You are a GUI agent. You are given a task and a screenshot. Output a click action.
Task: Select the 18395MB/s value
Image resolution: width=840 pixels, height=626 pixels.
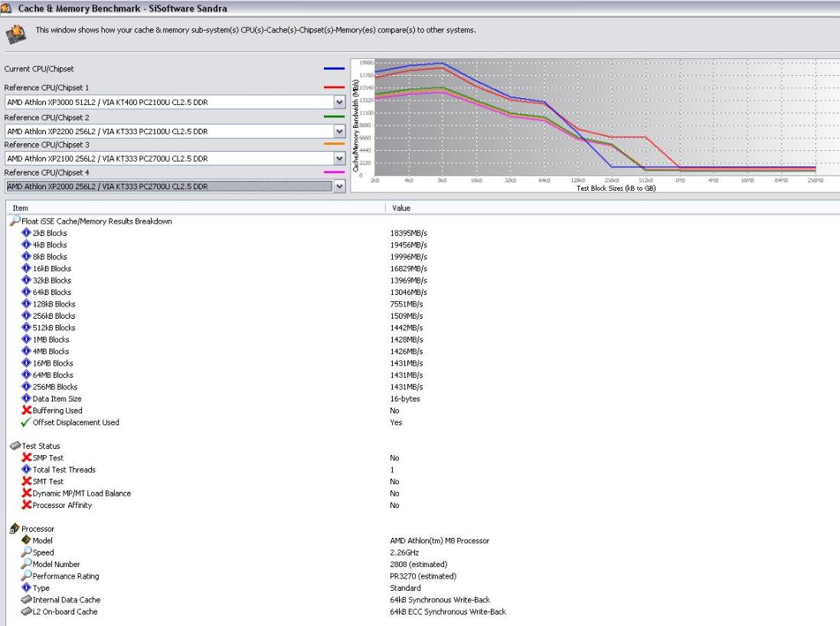point(409,233)
